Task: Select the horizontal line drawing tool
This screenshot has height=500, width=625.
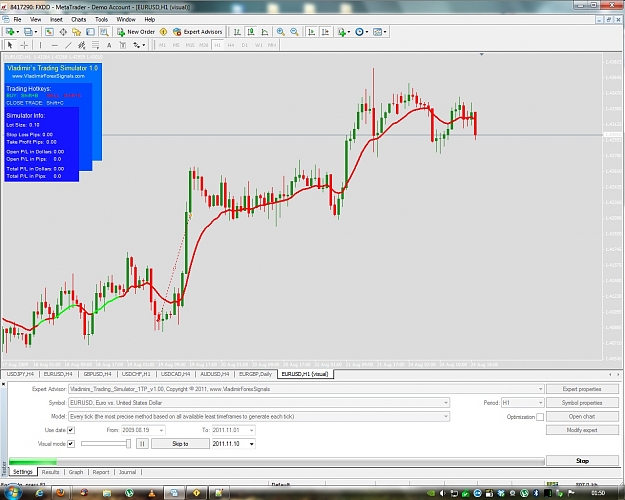Action: click(54, 45)
